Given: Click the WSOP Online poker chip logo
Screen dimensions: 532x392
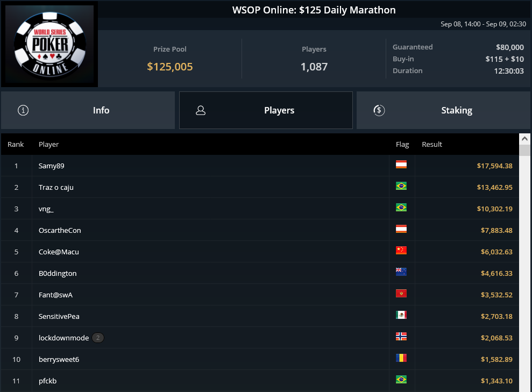Looking at the screenshot, I should coord(49,44).
